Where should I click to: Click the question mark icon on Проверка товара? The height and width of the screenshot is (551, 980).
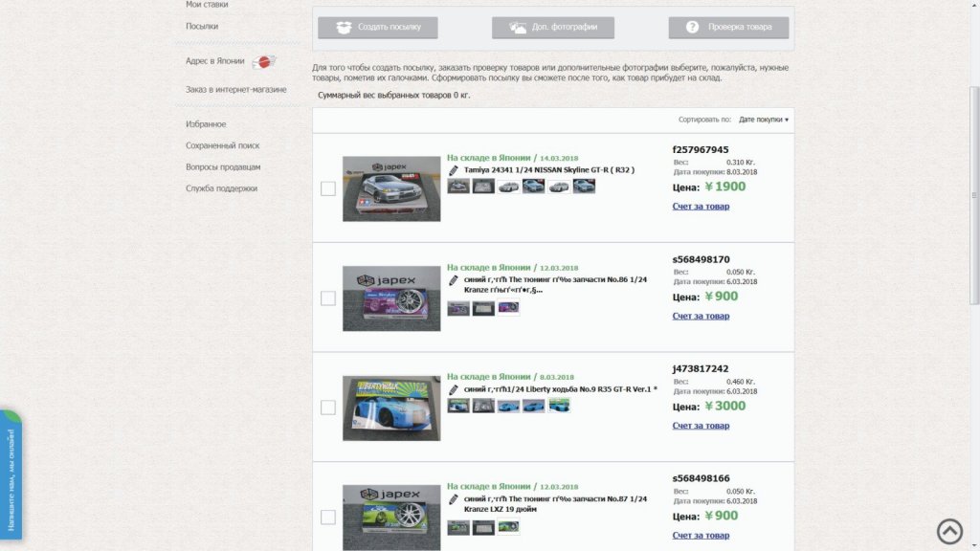click(692, 28)
